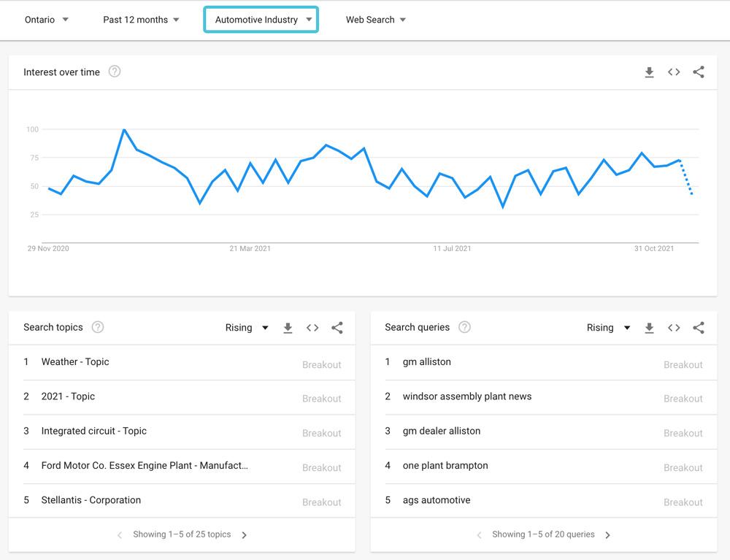Download the Interest over time chart data
730x560 pixels.
(649, 72)
